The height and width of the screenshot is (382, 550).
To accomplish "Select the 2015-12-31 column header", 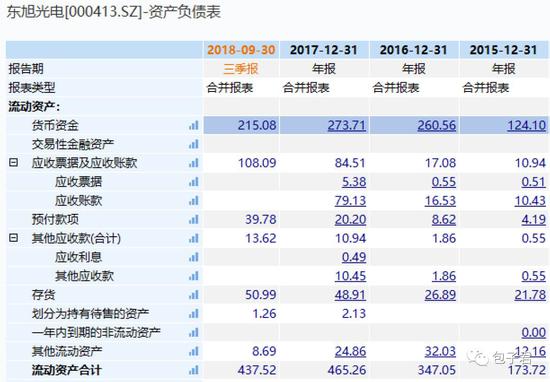I will point(503,50).
